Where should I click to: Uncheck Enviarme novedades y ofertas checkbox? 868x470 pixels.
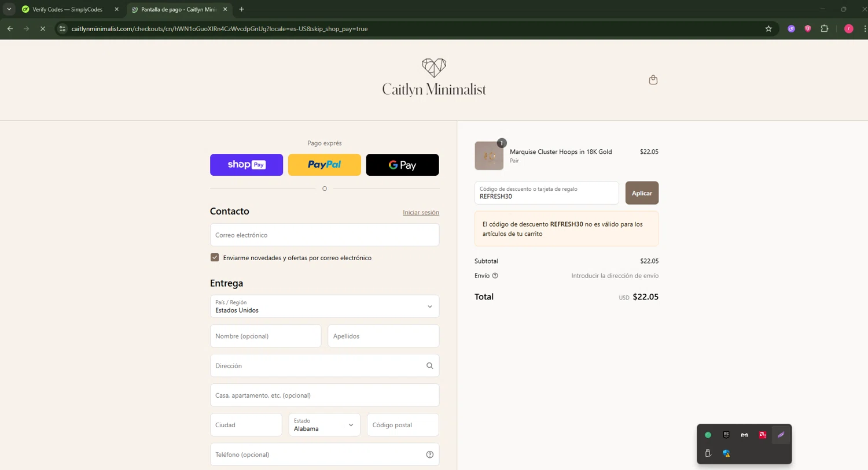click(x=215, y=257)
